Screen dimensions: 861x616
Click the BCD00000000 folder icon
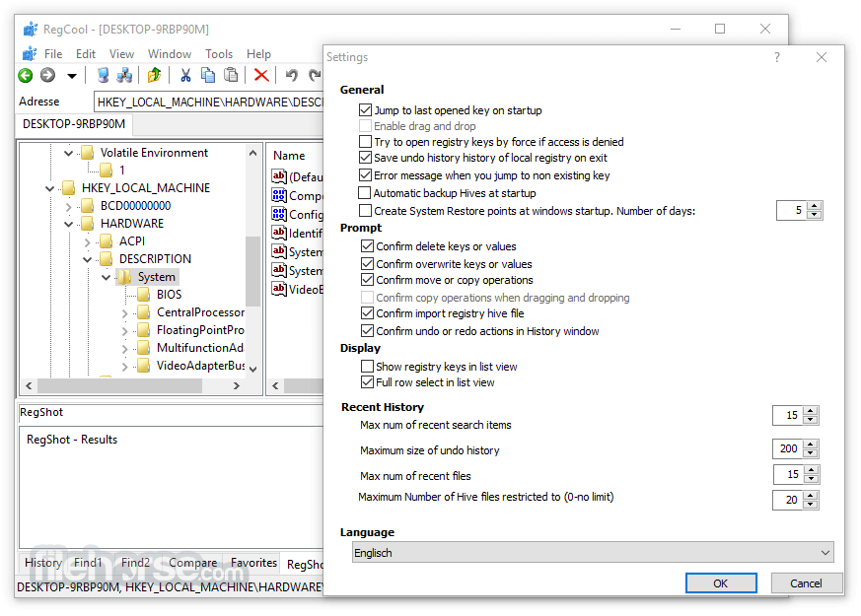pos(88,206)
